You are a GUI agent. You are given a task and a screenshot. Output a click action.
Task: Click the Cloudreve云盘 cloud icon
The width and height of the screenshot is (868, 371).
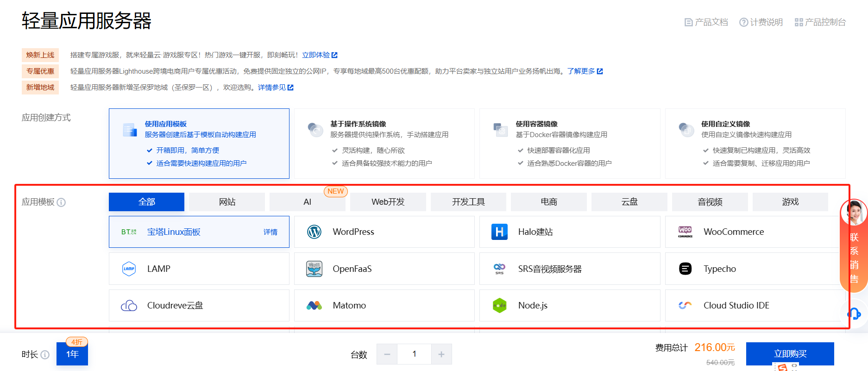pos(129,306)
